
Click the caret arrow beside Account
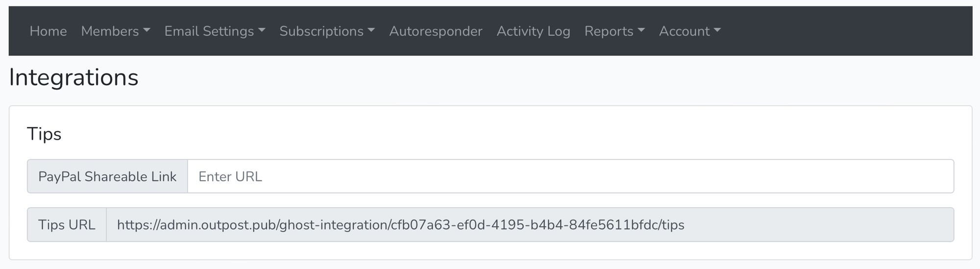(x=717, y=30)
